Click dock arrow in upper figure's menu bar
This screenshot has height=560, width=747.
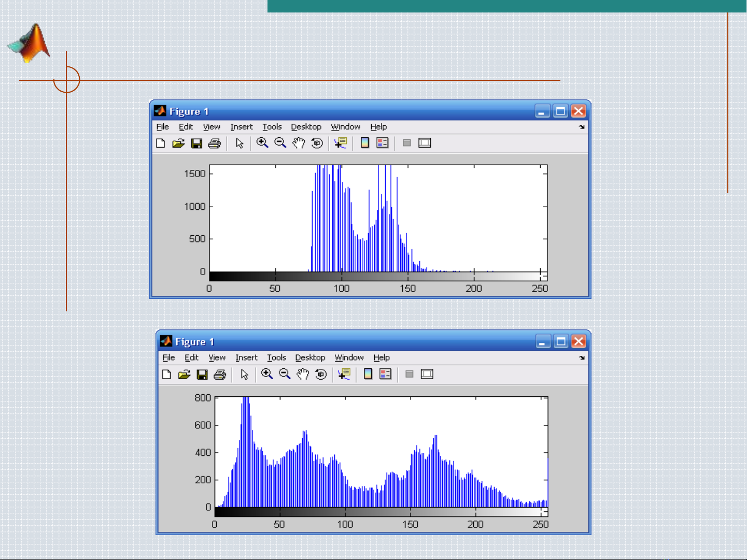pos(582,127)
